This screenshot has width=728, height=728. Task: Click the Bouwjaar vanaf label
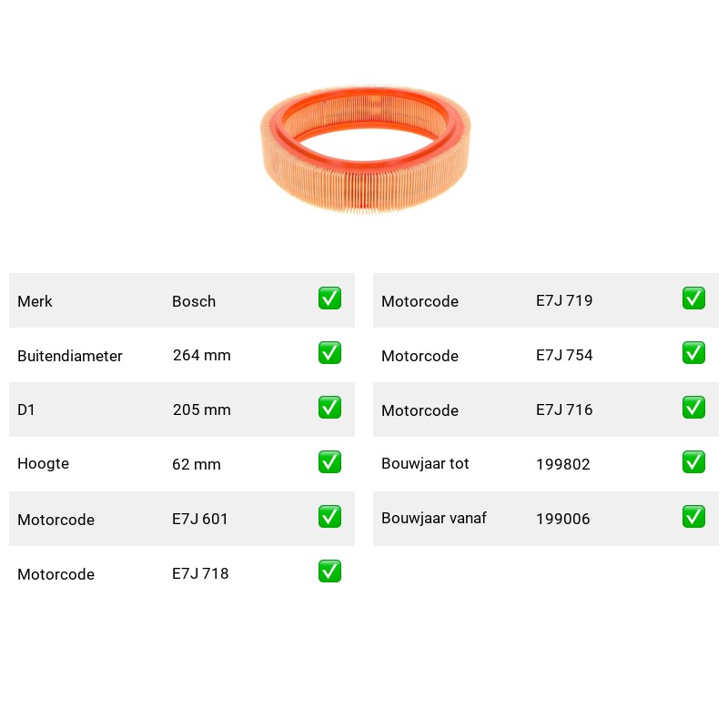[x=434, y=518]
